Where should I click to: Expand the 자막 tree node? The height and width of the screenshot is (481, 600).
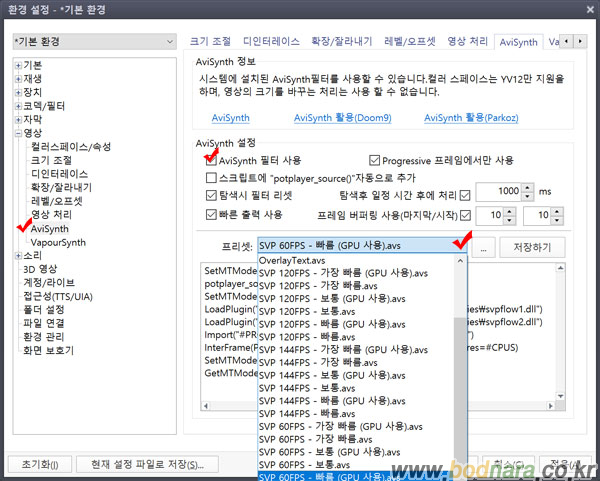point(18,119)
